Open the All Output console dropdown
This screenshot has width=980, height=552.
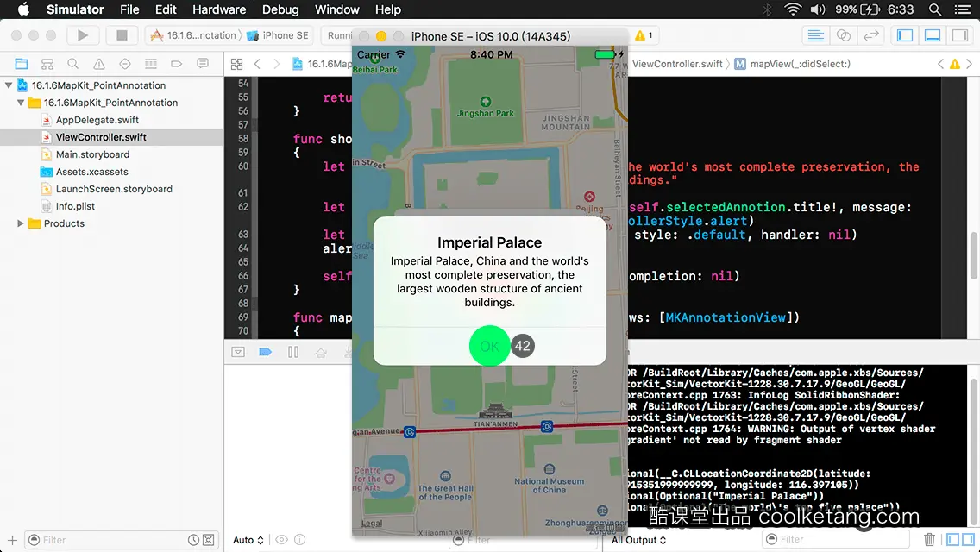(638, 540)
